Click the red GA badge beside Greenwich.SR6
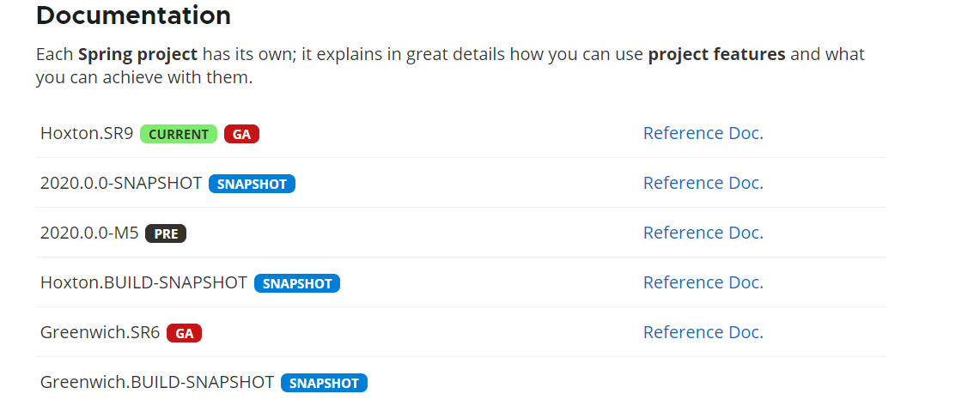Screen dimensions: 980x412 (x=184, y=334)
